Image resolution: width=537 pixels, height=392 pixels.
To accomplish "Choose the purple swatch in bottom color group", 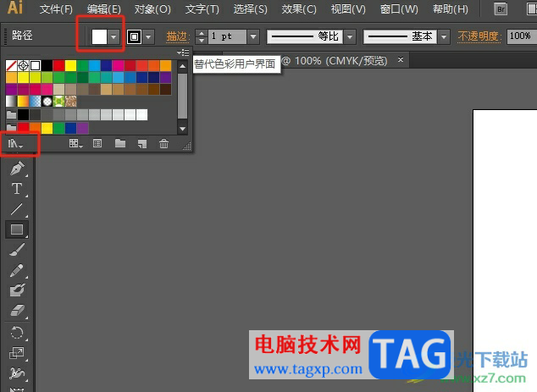I will [x=82, y=128].
